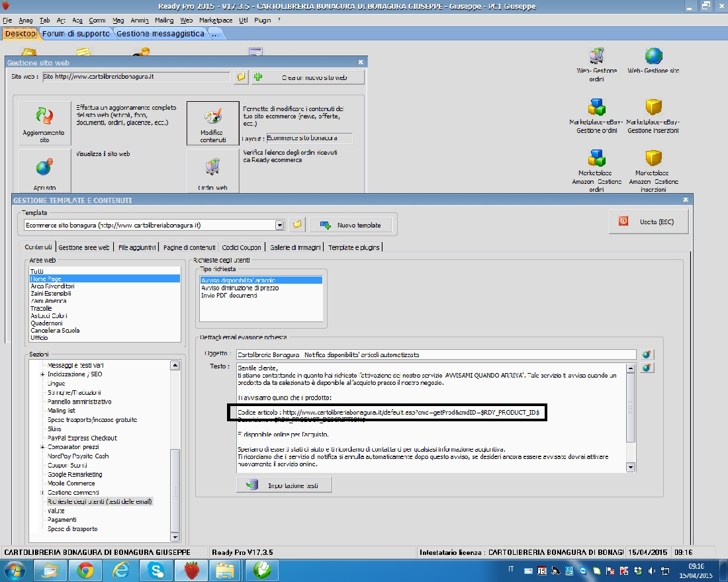
Task: Switch to Gestione aree web tab
Action: (x=84, y=247)
